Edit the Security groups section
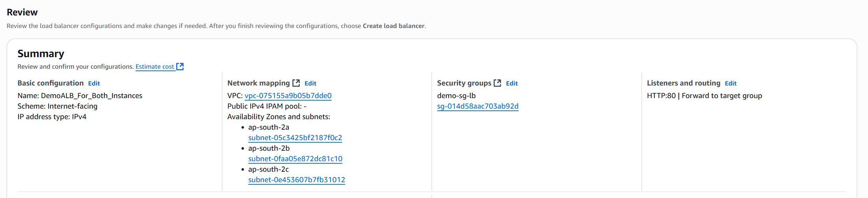Viewport: 868px width, 198px height. pyautogui.click(x=512, y=83)
